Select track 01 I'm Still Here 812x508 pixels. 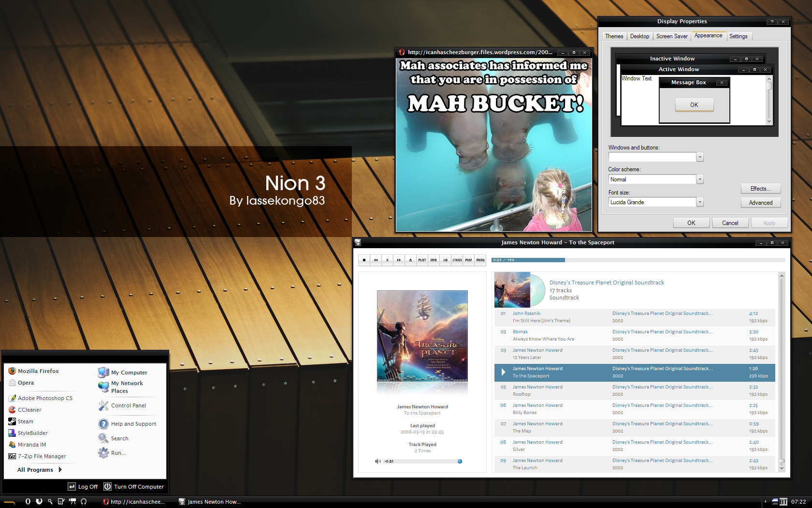point(635,317)
